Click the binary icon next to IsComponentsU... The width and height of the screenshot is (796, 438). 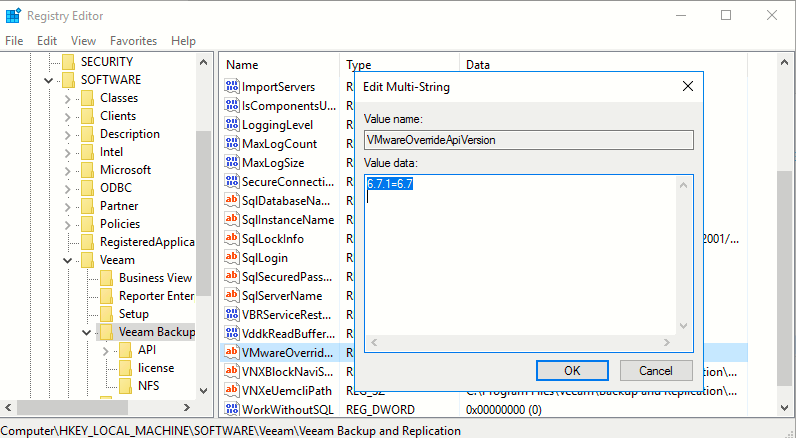231,105
